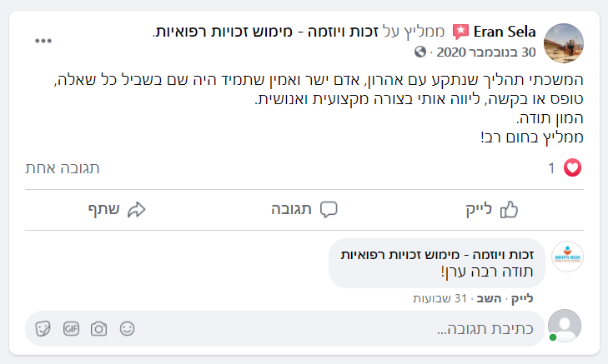The height and width of the screenshot is (364, 608).
Task: Attach a photo with the camera icon
Action: pyautogui.click(x=99, y=329)
